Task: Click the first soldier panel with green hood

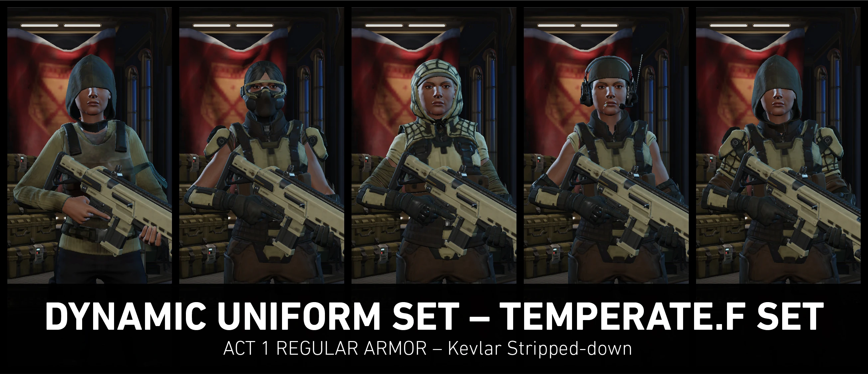Action: click(90, 146)
